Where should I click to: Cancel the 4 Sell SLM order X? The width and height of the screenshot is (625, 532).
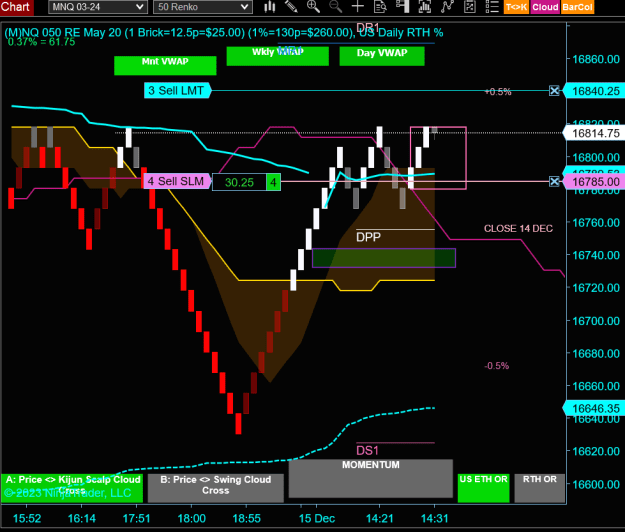[x=554, y=182]
